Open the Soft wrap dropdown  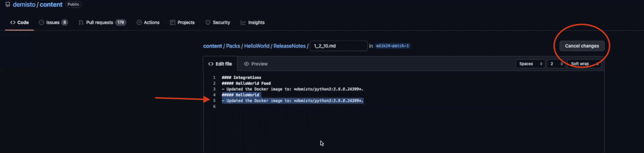[584, 64]
